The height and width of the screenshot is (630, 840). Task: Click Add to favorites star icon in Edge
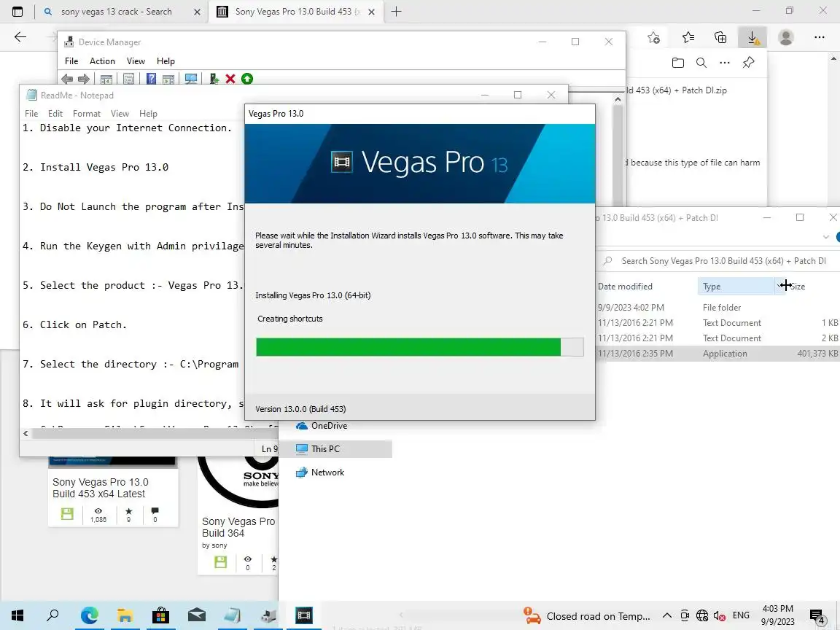coord(653,37)
